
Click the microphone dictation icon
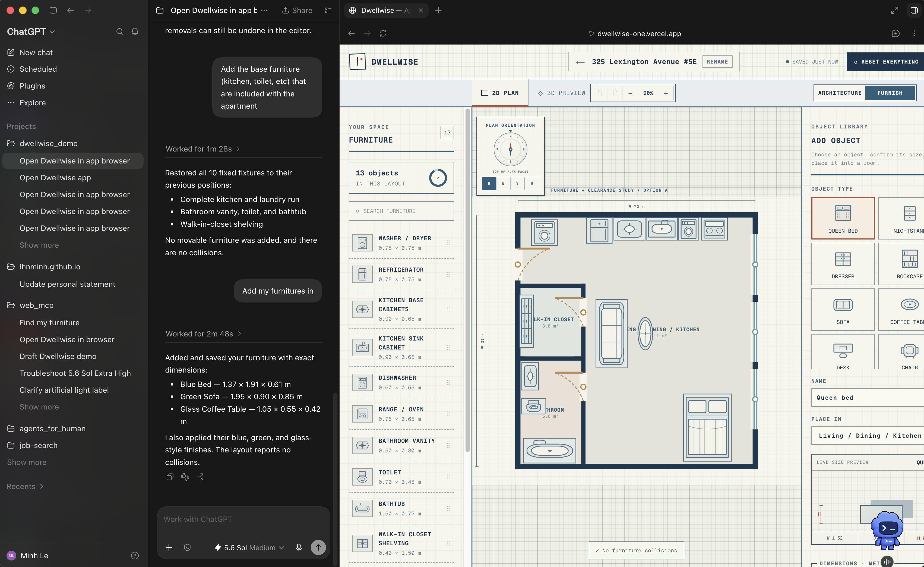coord(299,547)
